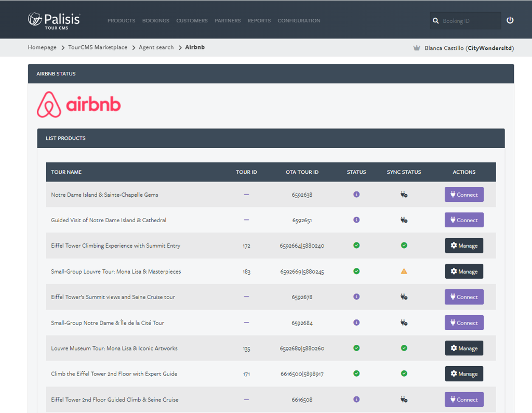The height and width of the screenshot is (413, 532).
Task: Click the Palisis Tour CMS logo
Action: click(54, 21)
